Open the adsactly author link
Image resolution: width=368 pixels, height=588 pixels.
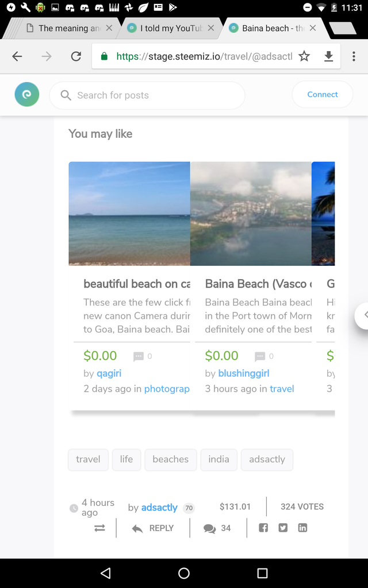(159, 508)
